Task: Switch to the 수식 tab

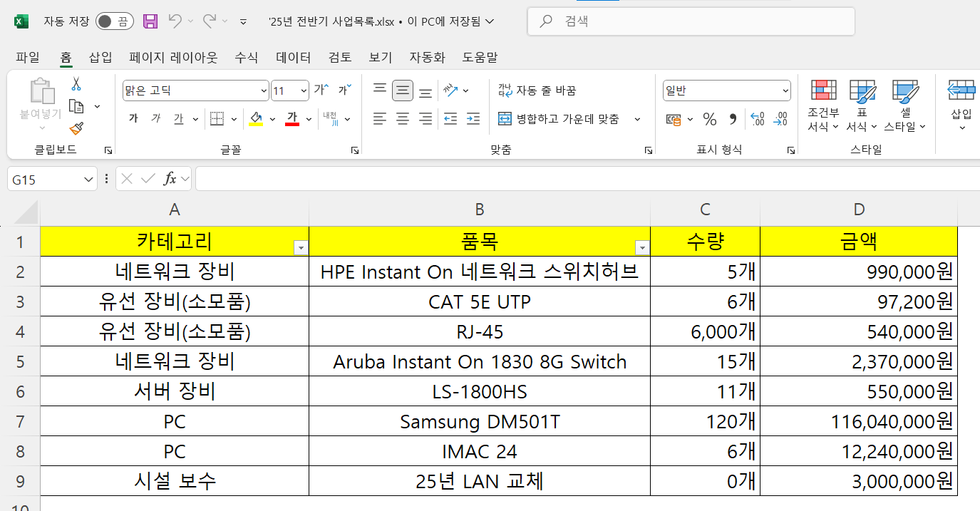Action: coord(247,57)
